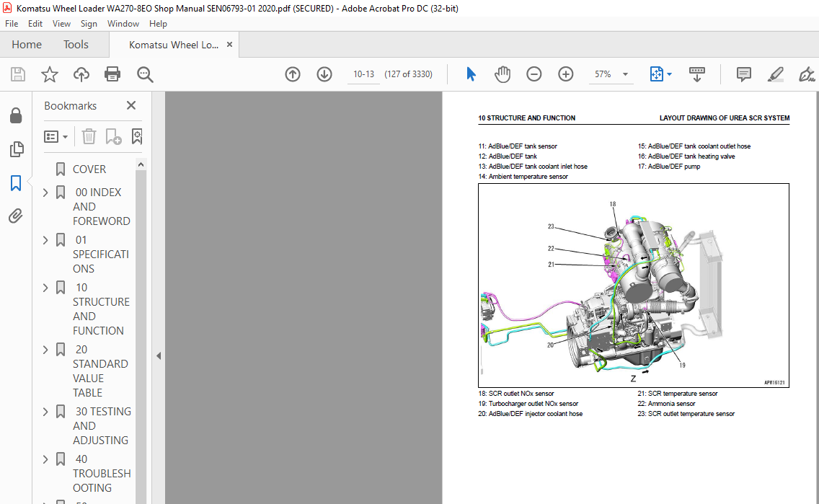Jump to 40 TROUBLESHOOTING section

tap(102, 473)
